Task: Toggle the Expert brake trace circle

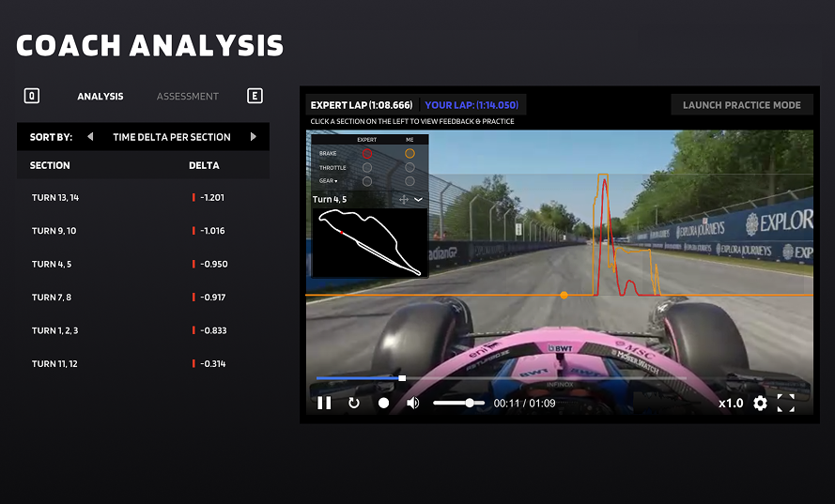Action: [367, 153]
